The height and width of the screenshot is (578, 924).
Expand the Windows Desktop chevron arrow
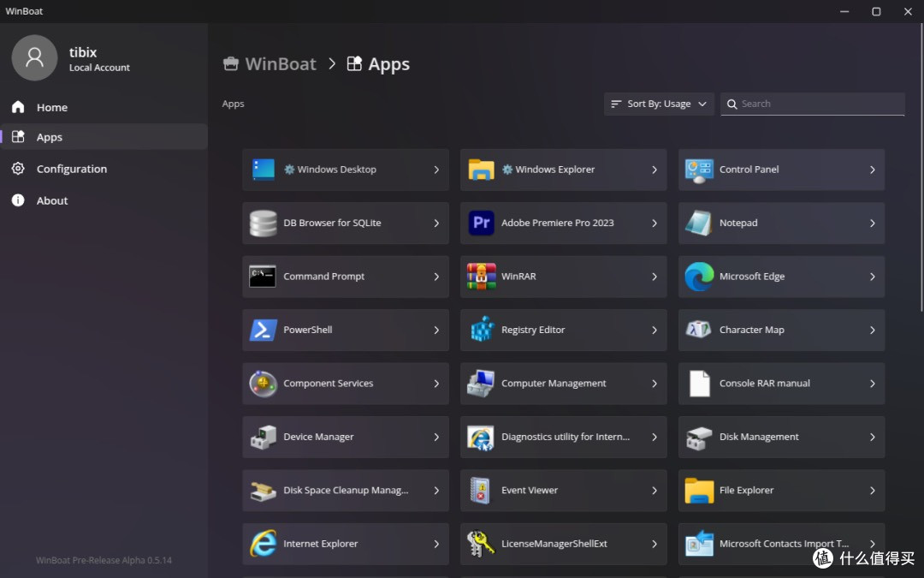pyautogui.click(x=436, y=170)
